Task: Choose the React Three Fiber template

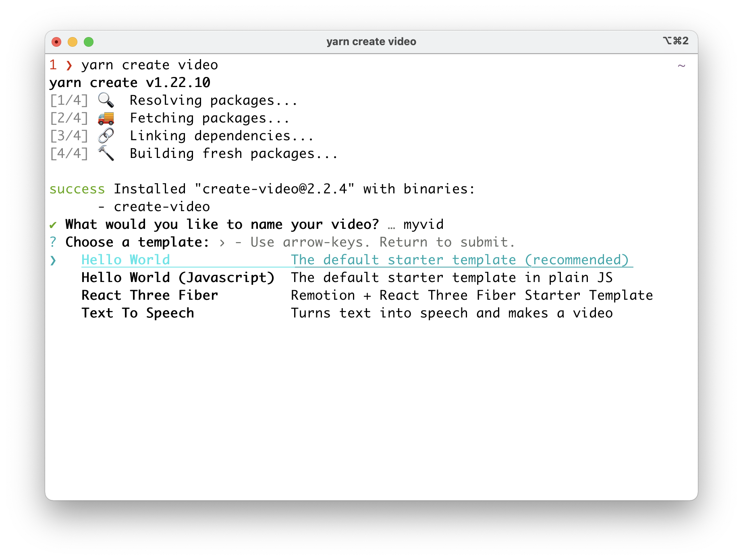Action: point(149,295)
